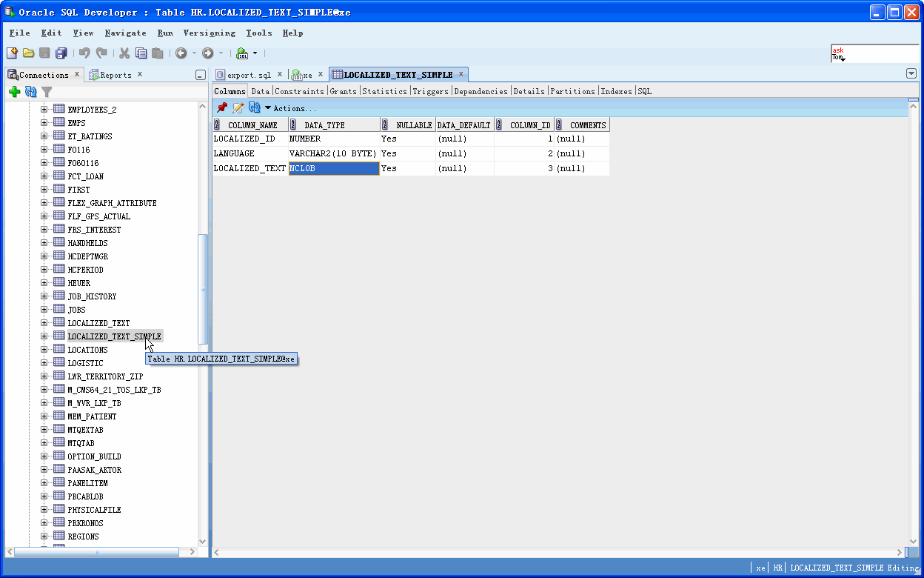The width and height of the screenshot is (924, 578).
Task: Refresh the connections list
Action: (x=30, y=92)
